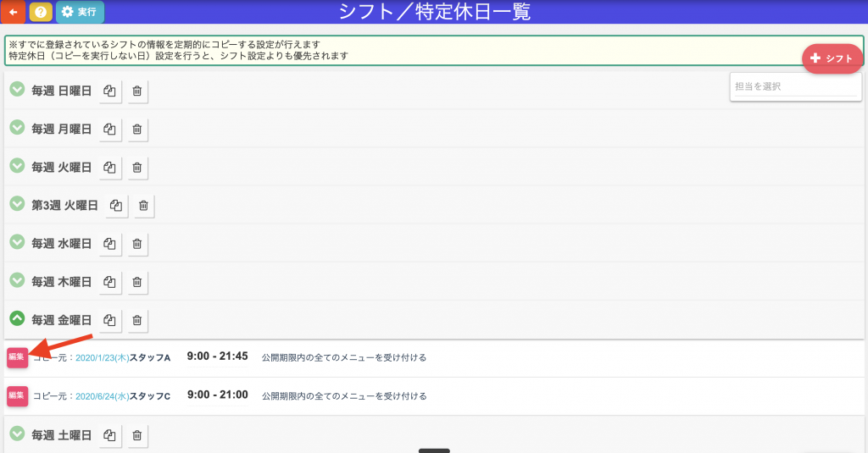Click 編集 for the スタッフA shift
The width and height of the screenshot is (868, 453).
coord(17,357)
